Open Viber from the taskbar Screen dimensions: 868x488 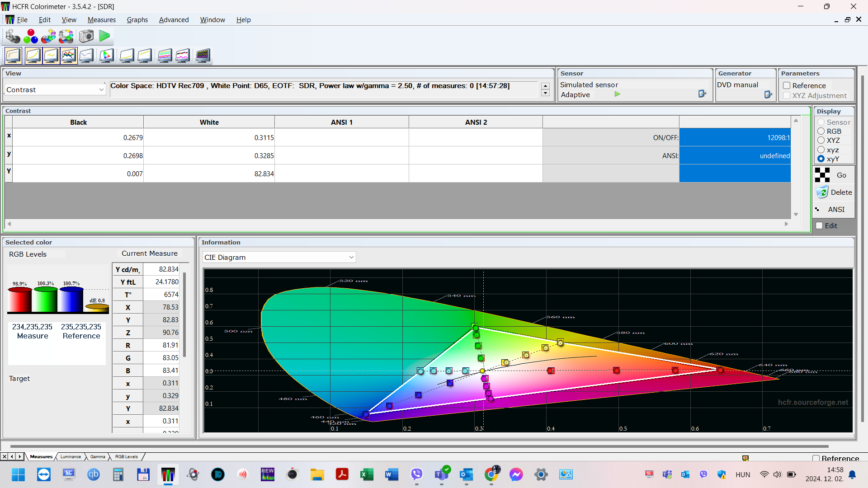click(417, 474)
